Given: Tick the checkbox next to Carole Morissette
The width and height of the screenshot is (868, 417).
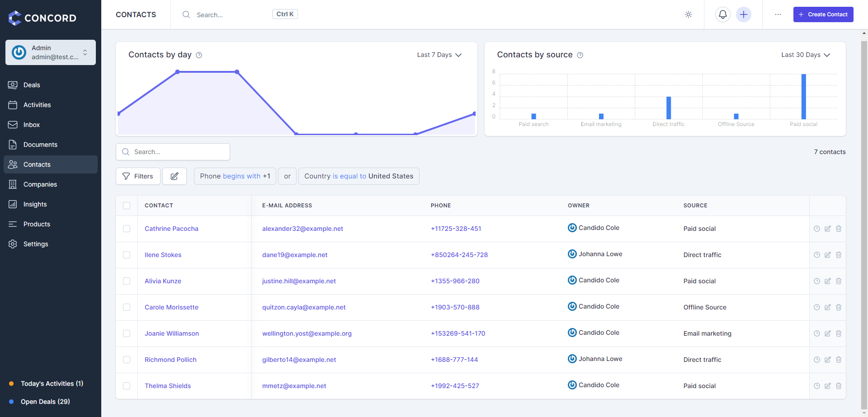Looking at the screenshot, I should 127,307.
